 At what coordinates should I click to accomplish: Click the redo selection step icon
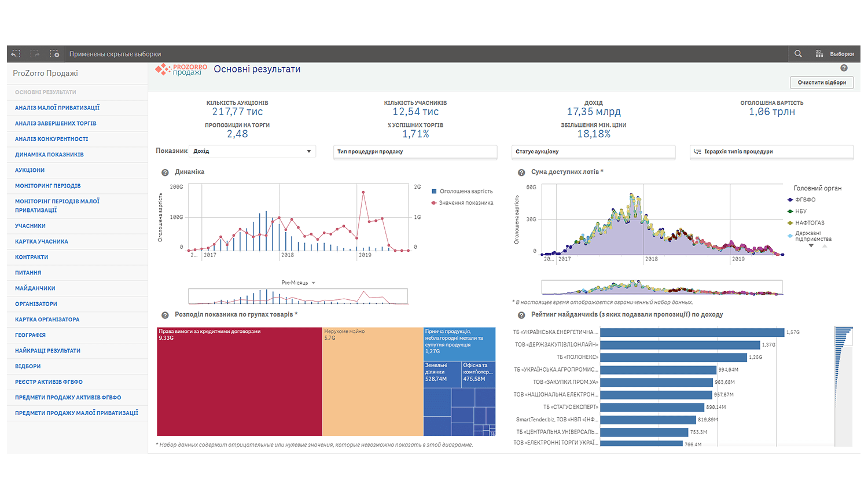point(35,53)
